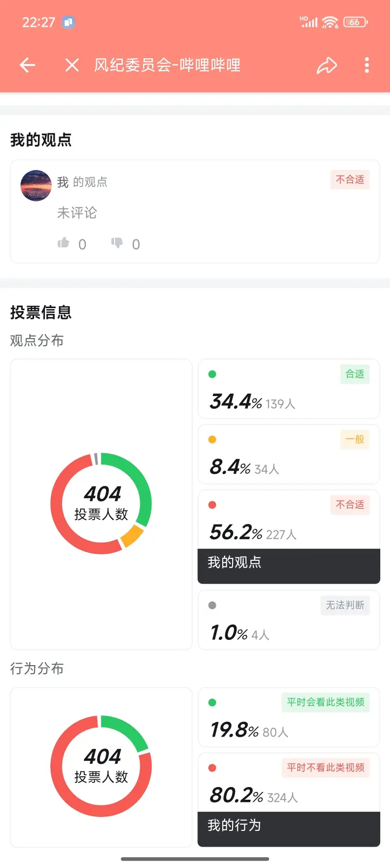Open the three-dot more menu

click(367, 65)
